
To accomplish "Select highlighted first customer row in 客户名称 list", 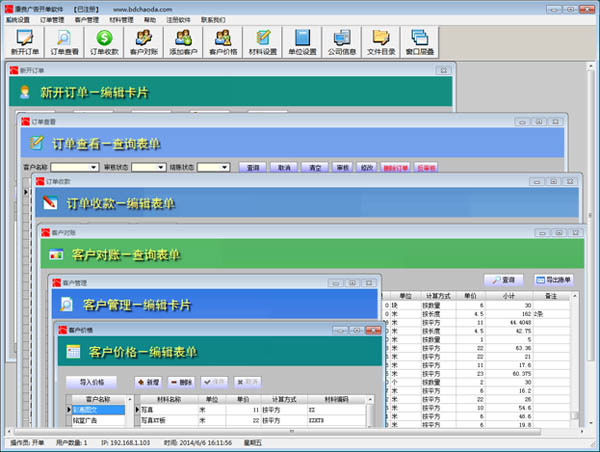I will pos(98,410).
